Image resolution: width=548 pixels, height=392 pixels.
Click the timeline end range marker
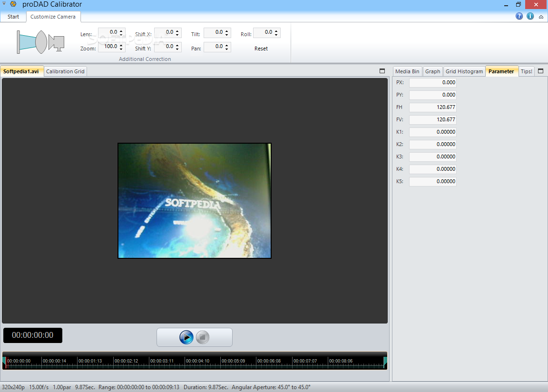(385, 363)
